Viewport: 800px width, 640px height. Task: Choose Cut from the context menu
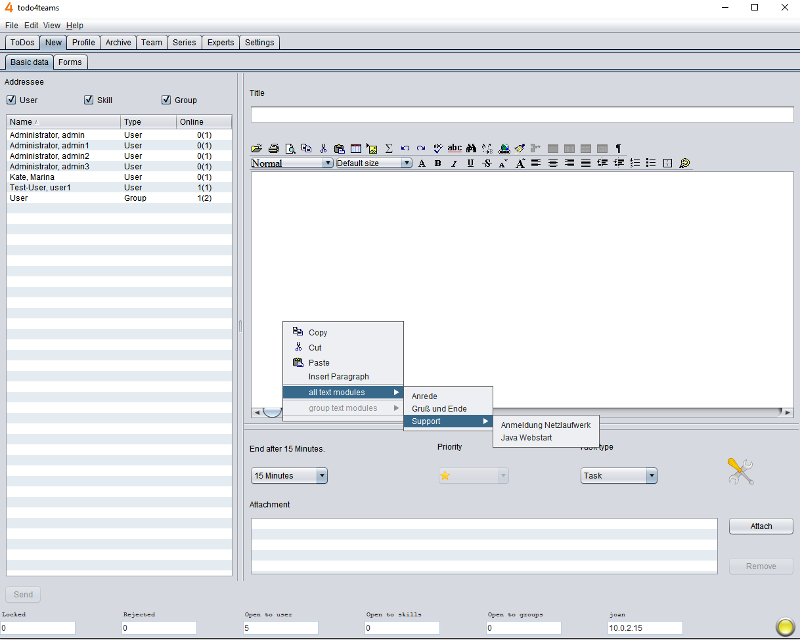[x=343, y=348]
